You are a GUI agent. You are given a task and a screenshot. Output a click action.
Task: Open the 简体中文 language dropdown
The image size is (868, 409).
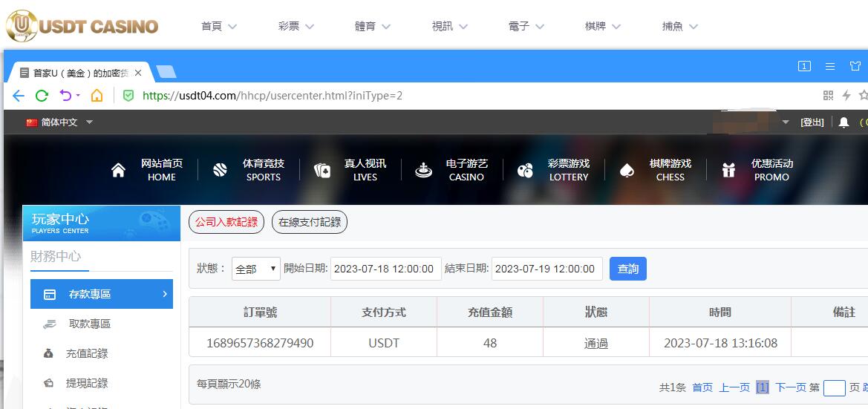(59, 122)
